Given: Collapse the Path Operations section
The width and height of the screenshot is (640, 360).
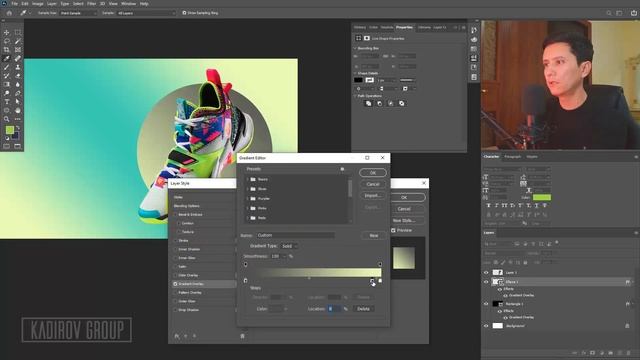Looking at the screenshot, I should pos(355,96).
